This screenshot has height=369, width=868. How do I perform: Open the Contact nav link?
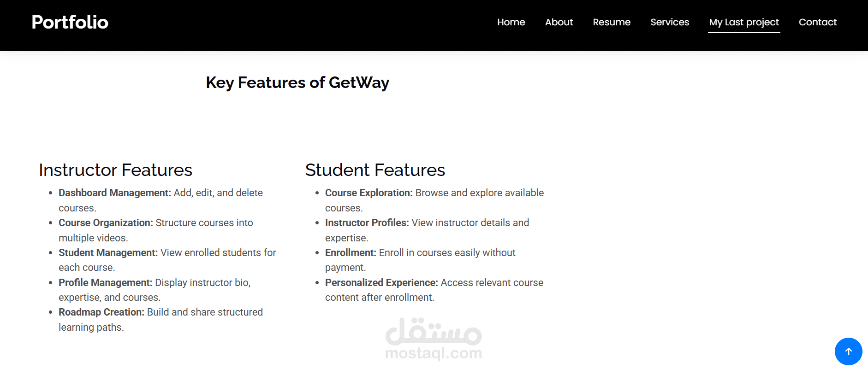point(818,22)
